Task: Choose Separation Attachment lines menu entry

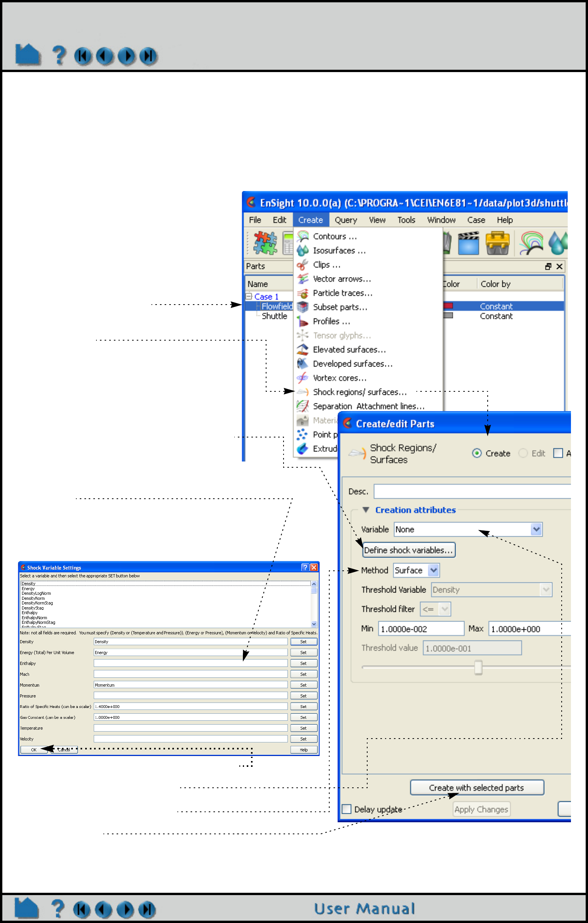Action: (368, 406)
